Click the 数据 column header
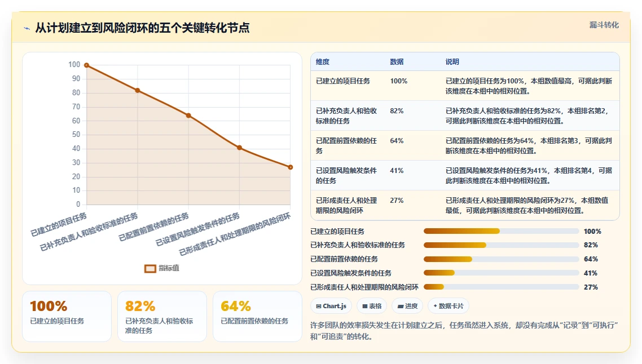 pyautogui.click(x=397, y=62)
